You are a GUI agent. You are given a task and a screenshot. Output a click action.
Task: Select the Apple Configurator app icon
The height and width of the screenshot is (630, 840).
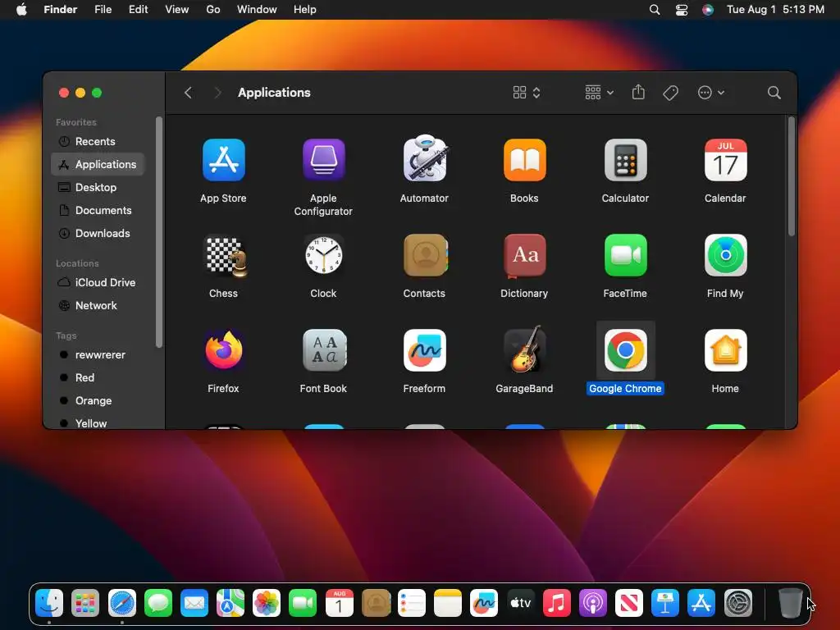point(323,160)
